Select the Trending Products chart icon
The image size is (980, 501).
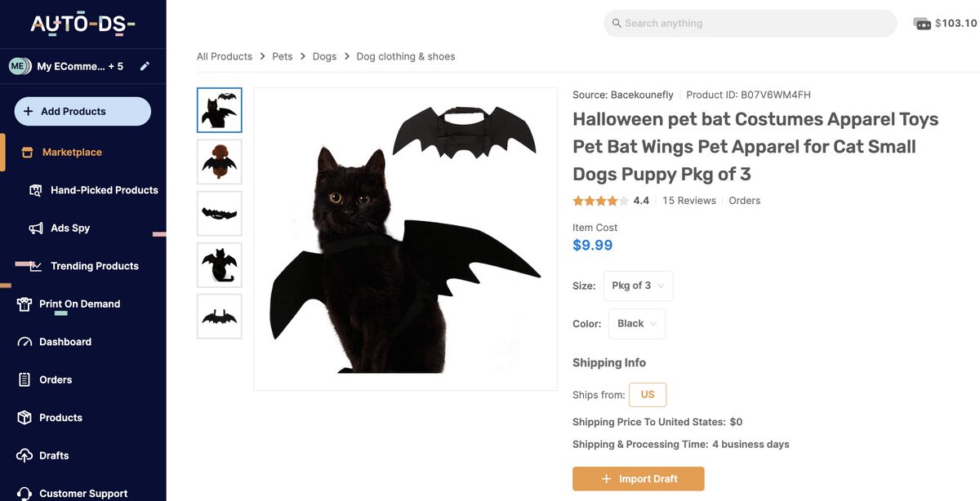click(35, 265)
